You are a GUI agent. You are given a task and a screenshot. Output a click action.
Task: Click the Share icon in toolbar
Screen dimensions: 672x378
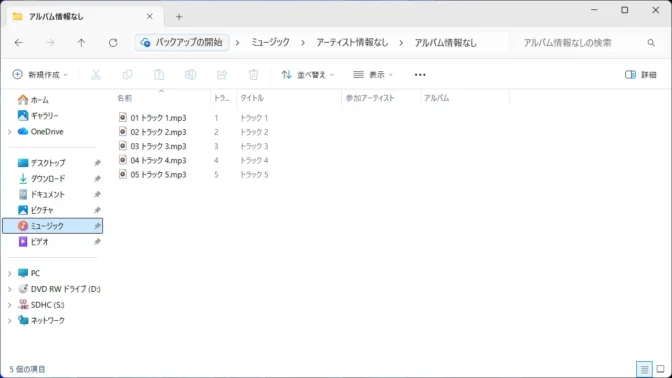222,75
